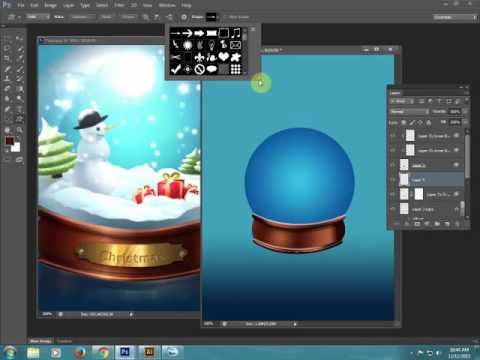The width and height of the screenshot is (480, 360).
Task: Open the geometry options gear in options bar
Action: [184, 17]
